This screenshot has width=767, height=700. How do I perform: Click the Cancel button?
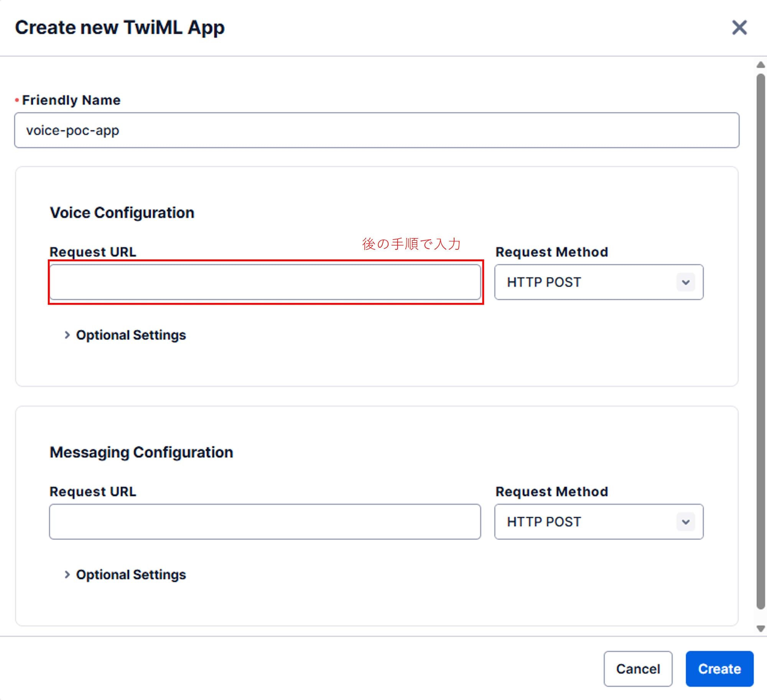638,669
